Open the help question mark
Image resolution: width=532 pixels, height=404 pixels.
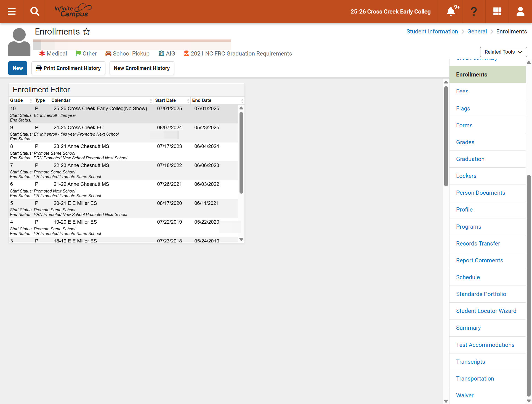474,11
